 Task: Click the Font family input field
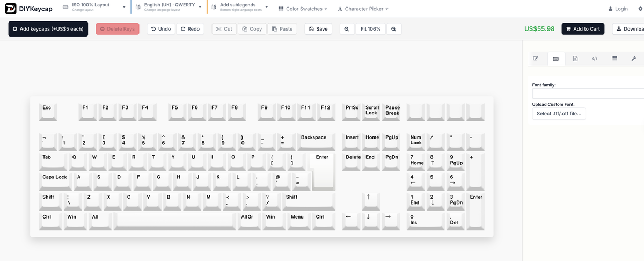(x=588, y=93)
